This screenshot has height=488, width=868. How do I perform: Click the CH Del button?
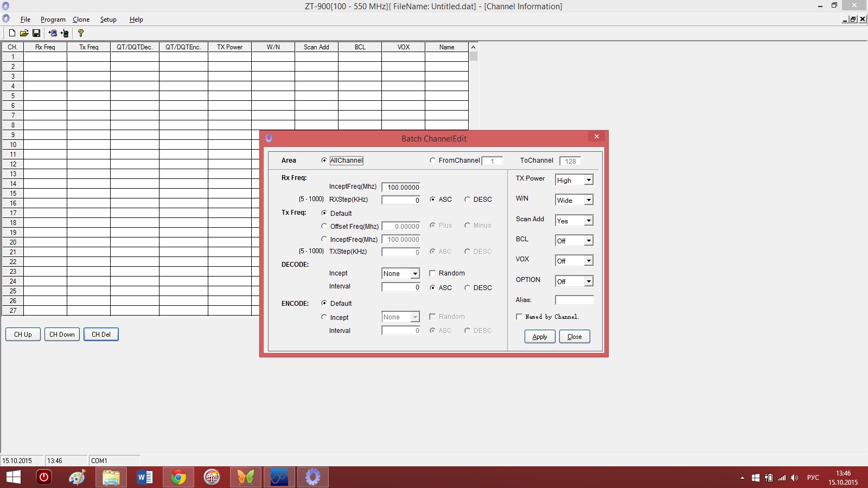tap(101, 334)
